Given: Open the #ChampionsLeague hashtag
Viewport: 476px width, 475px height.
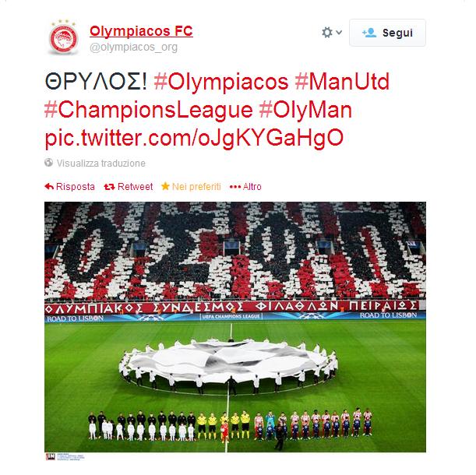Looking at the screenshot, I should click(149, 110).
